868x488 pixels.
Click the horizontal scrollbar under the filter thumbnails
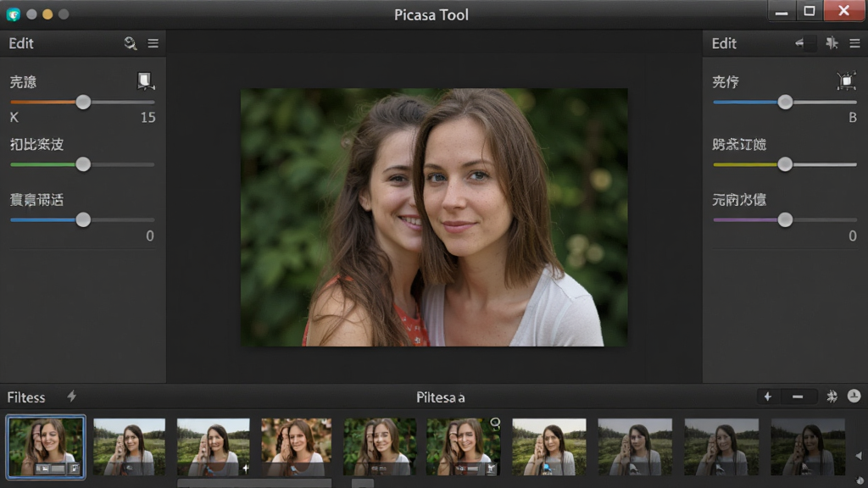click(x=254, y=484)
